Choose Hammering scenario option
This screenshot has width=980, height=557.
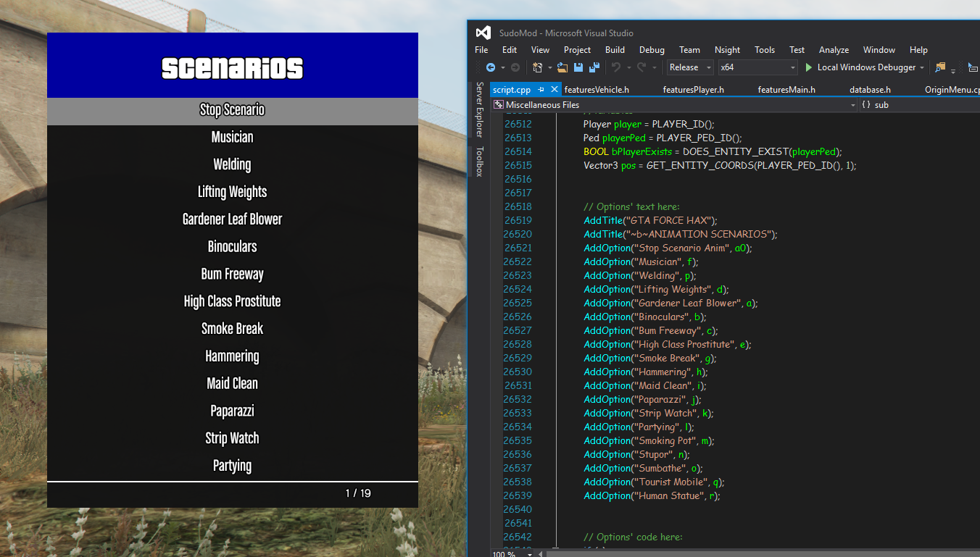click(x=233, y=357)
